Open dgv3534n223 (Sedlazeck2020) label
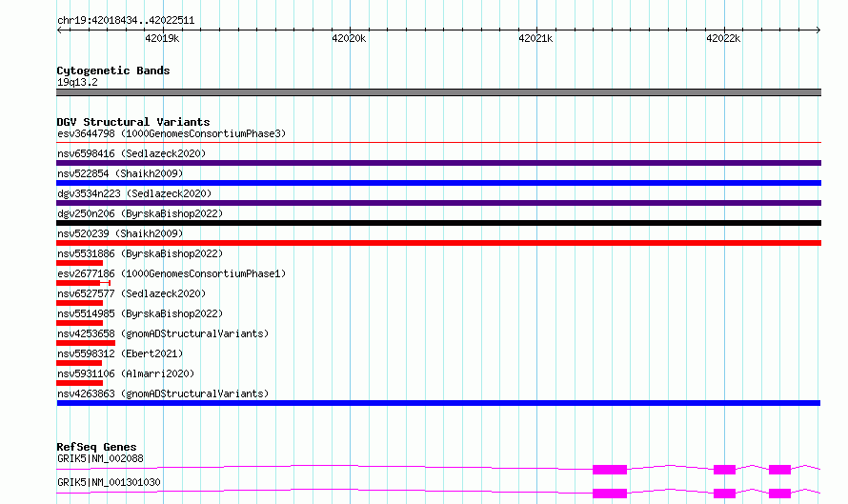Viewport: 848px width, 504px height. [x=134, y=193]
